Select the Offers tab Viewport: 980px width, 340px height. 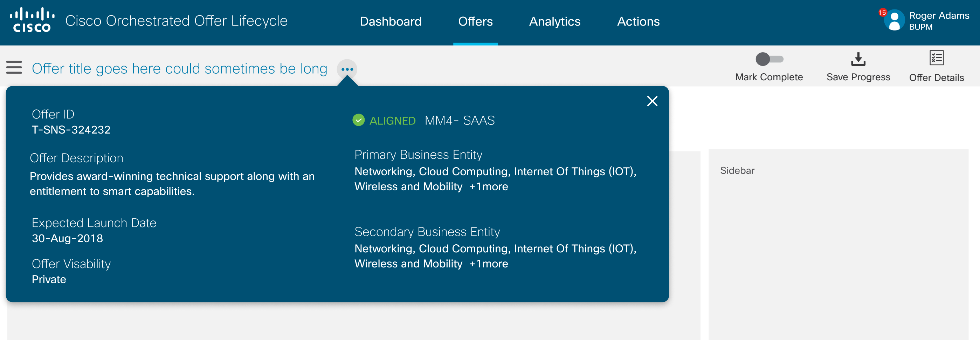(475, 21)
